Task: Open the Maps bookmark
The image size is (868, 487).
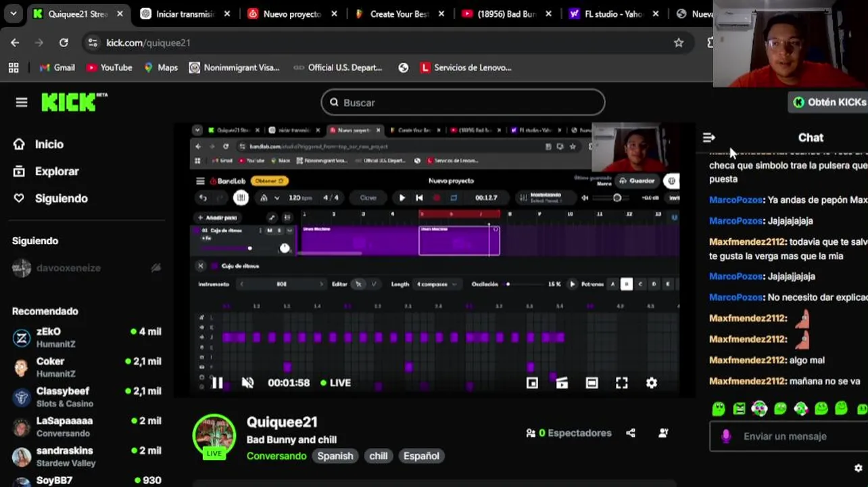Action: click(161, 68)
